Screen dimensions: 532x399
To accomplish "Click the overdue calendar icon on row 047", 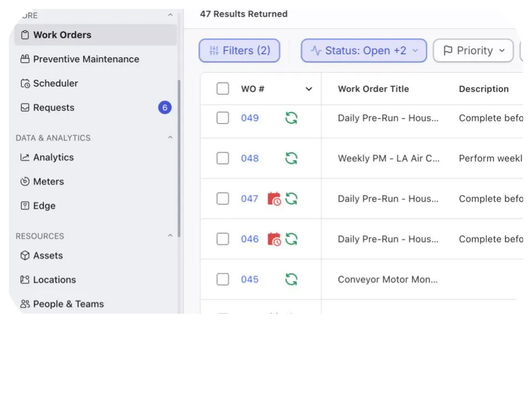I will [x=274, y=198].
